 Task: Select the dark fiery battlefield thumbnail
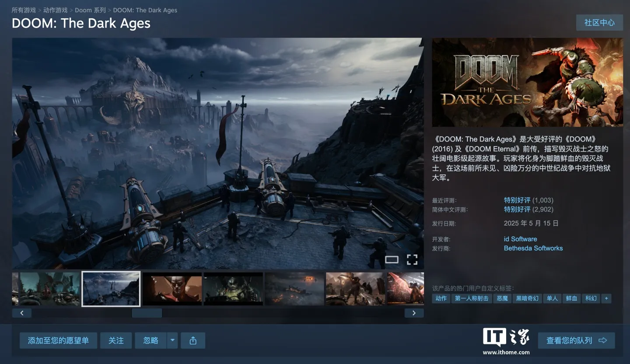click(x=294, y=289)
